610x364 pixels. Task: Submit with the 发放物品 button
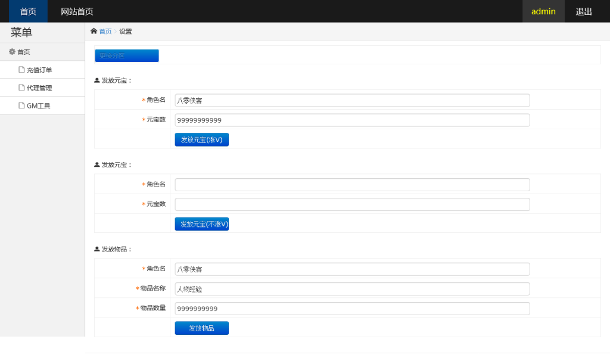click(x=201, y=328)
